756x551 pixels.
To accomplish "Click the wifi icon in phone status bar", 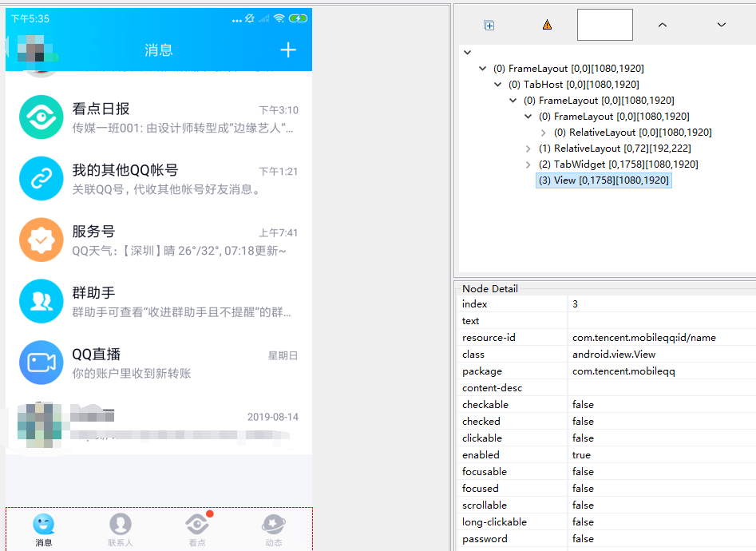I will coord(279,18).
